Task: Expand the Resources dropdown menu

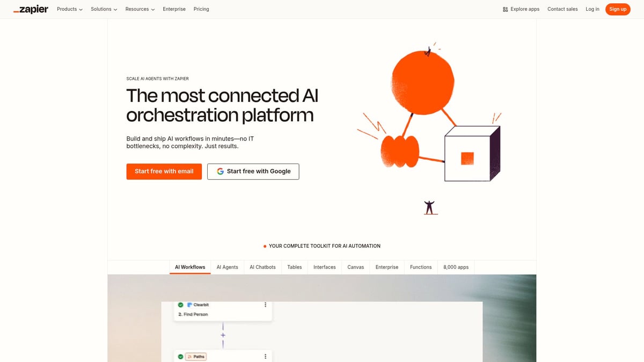Action: pos(140,9)
